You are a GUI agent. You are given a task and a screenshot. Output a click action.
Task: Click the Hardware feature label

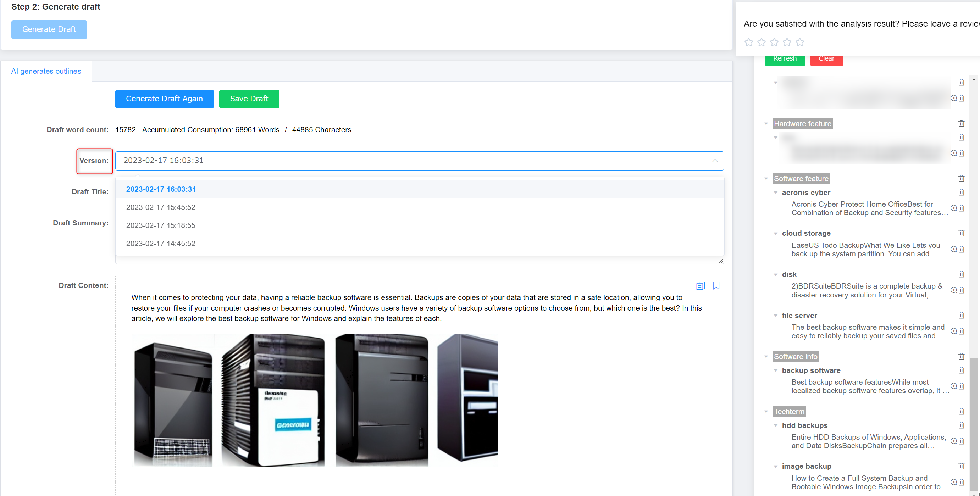[802, 124]
